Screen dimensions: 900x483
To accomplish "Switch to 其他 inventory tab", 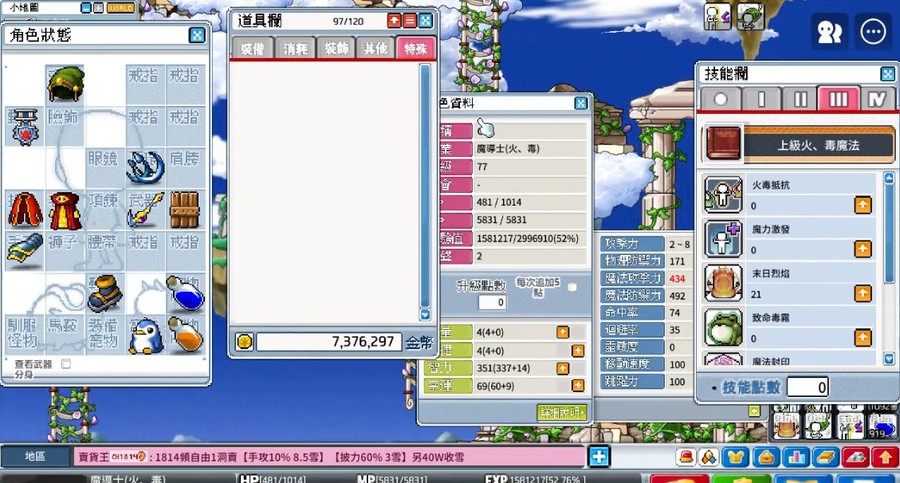I will coord(375,49).
